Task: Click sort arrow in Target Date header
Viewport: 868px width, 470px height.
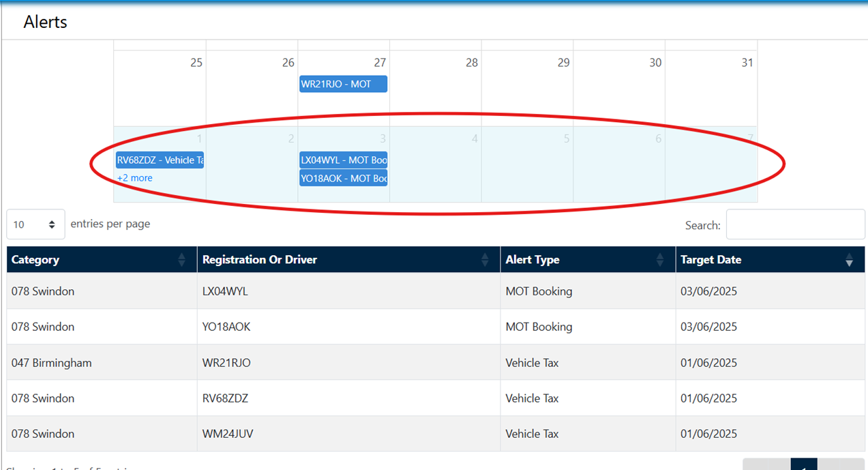Action: (x=849, y=260)
